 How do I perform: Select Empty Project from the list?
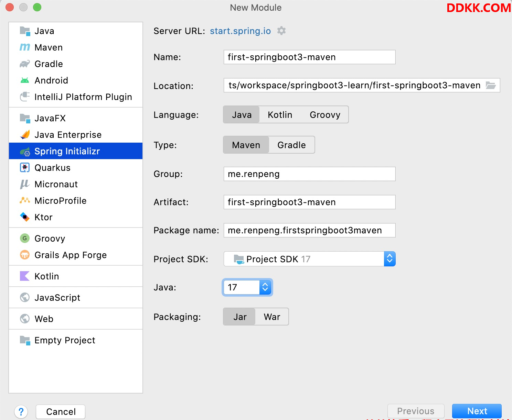[65, 340]
